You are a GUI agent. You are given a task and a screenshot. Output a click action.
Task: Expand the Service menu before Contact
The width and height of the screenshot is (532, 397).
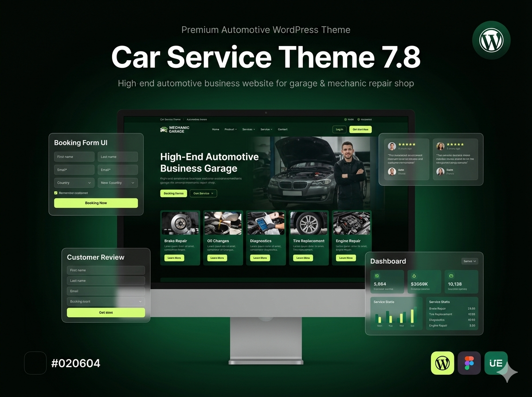(266, 129)
